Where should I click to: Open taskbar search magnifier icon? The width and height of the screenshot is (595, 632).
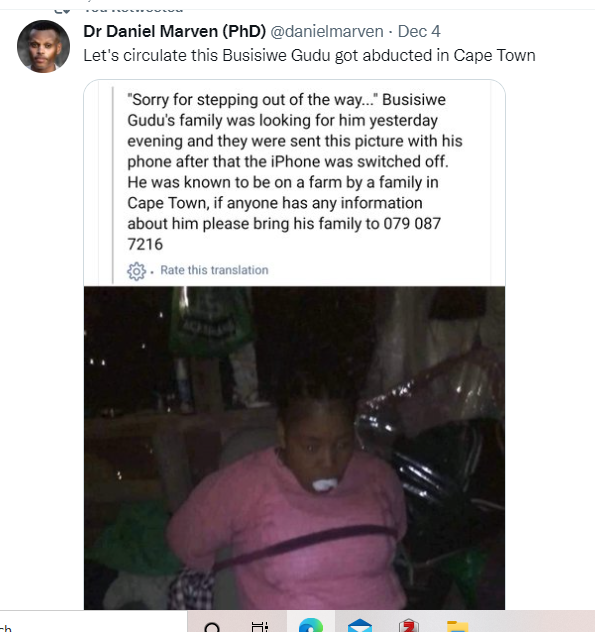coord(212,627)
